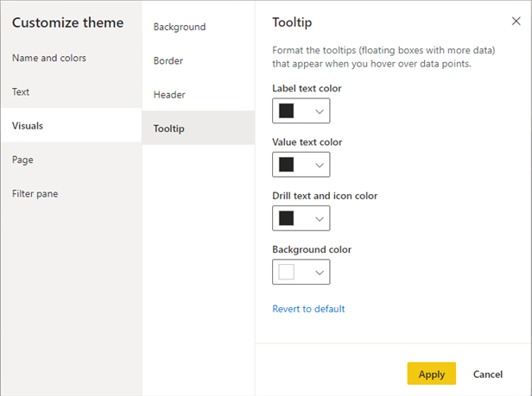Click the Value text color black swatch
The width and height of the screenshot is (532, 396).
click(287, 165)
